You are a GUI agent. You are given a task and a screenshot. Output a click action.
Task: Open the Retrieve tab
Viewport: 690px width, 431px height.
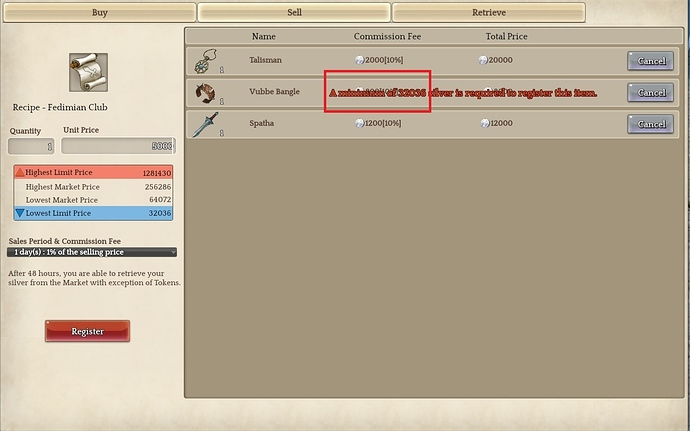(x=488, y=13)
